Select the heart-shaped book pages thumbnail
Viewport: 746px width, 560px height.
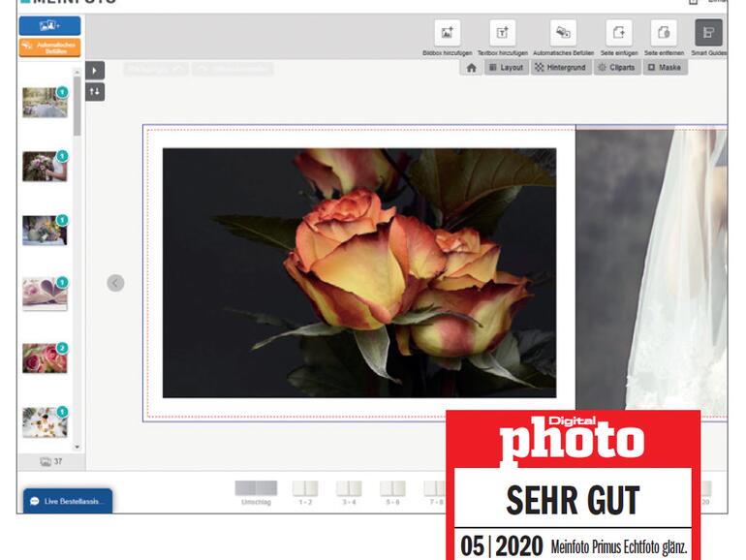pyautogui.click(x=45, y=294)
